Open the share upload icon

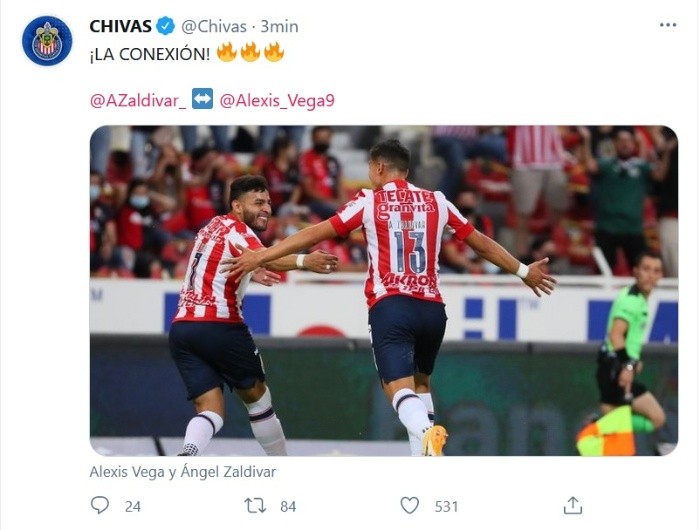pyautogui.click(x=573, y=505)
